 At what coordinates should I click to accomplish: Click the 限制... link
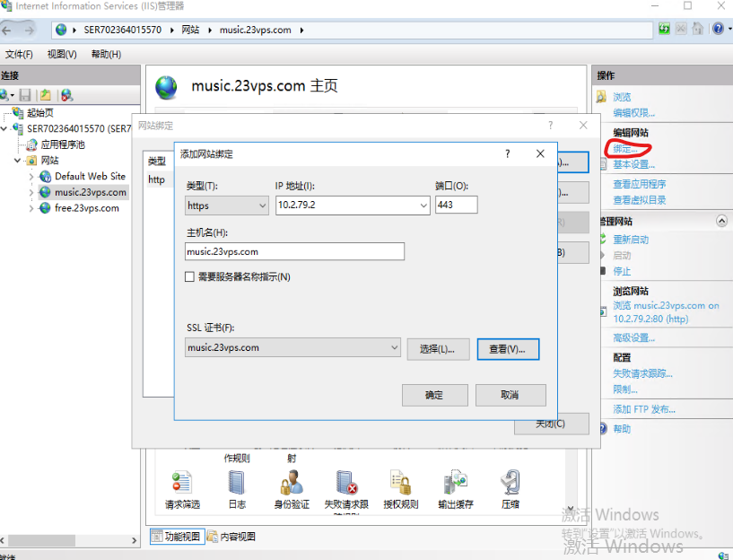tap(625, 389)
